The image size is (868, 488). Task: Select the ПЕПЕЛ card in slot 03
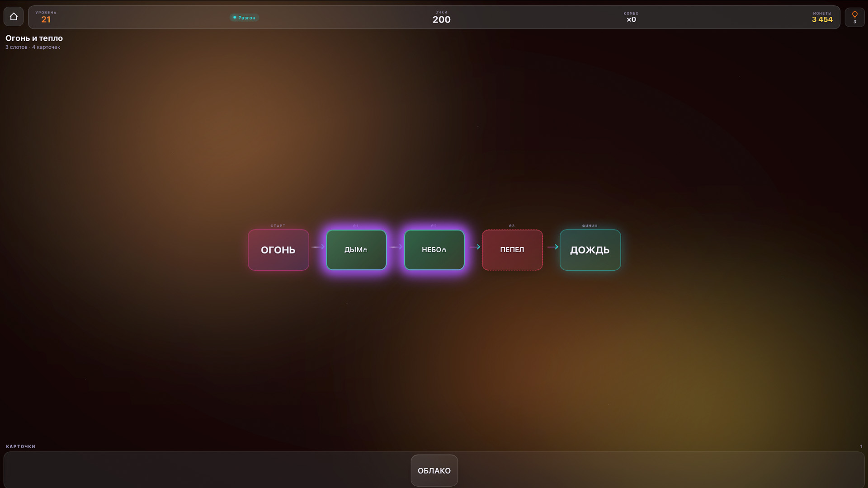point(512,250)
